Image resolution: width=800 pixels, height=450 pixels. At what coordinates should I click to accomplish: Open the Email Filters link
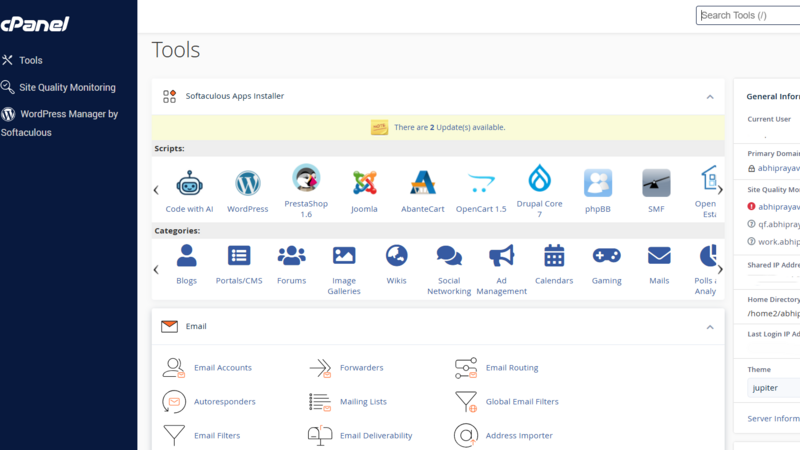click(x=217, y=435)
